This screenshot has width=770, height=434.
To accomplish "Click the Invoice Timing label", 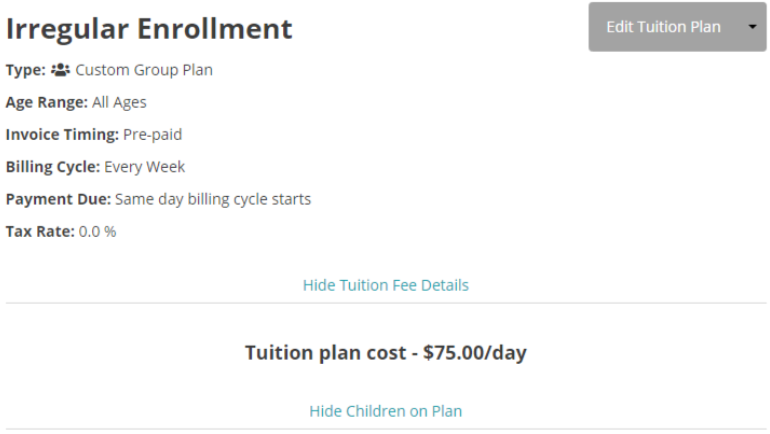I will coord(62,135).
